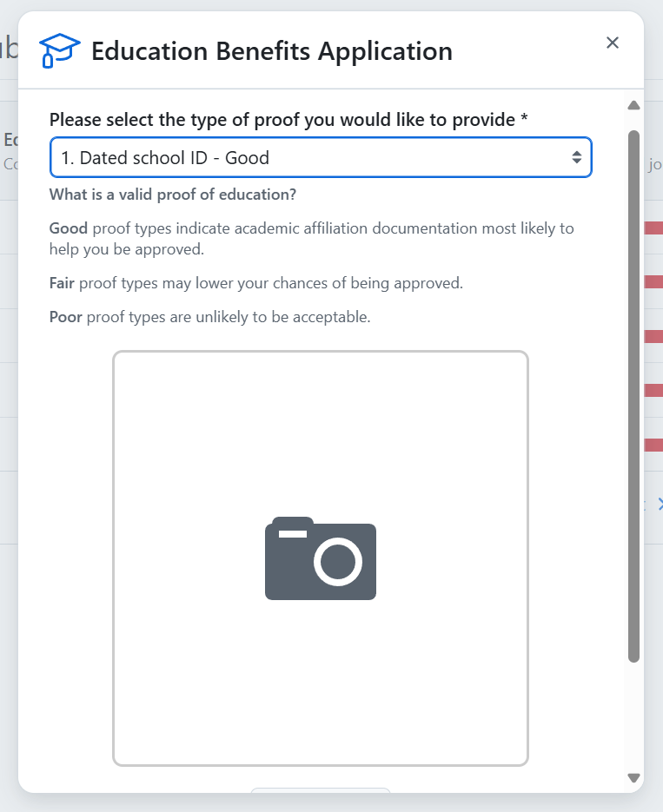Click the topmost red bar behind the dialog
The image size is (663, 812).
pyautogui.click(x=653, y=228)
